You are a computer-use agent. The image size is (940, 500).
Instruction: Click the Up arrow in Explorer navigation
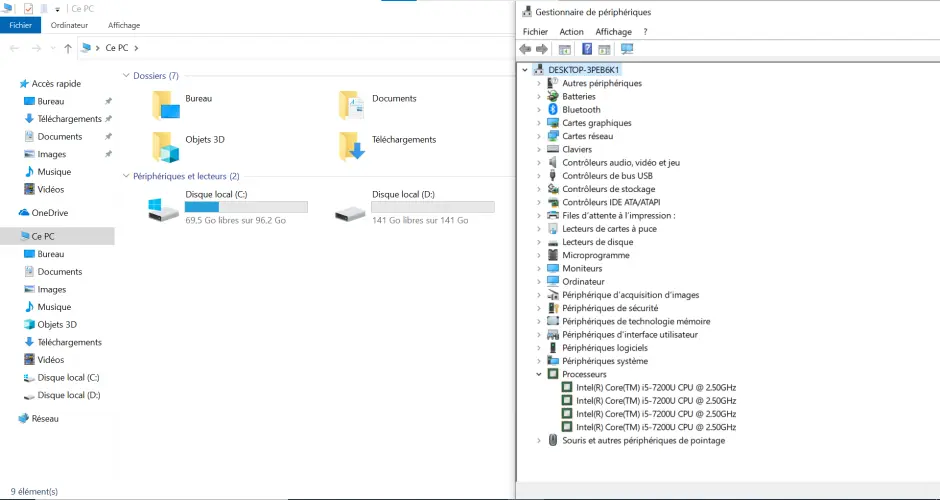pyautogui.click(x=68, y=49)
